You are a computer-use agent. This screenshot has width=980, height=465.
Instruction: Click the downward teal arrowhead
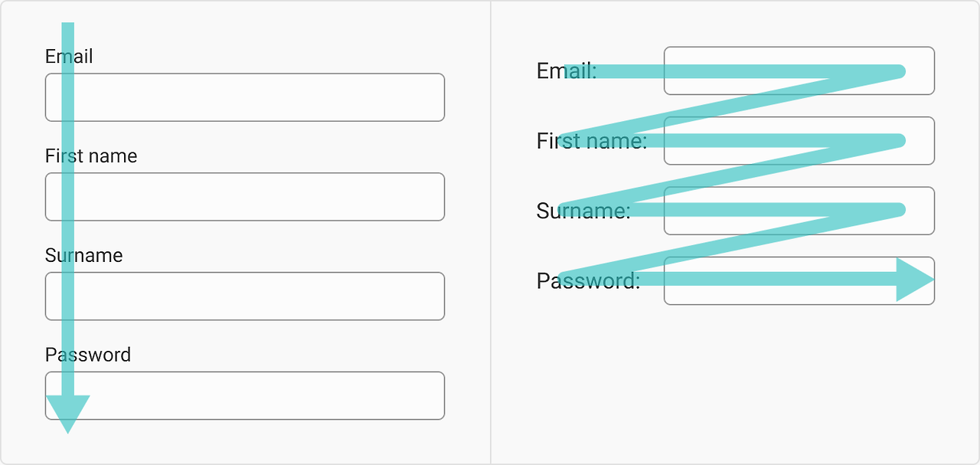(68, 412)
